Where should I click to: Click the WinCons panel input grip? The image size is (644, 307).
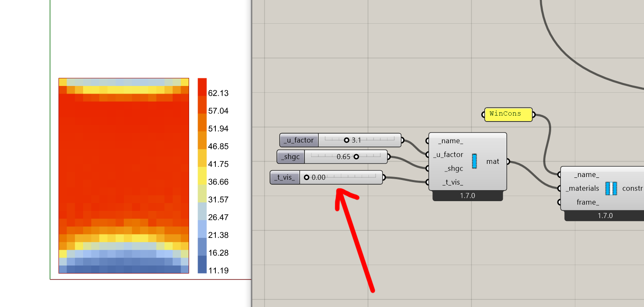click(483, 114)
